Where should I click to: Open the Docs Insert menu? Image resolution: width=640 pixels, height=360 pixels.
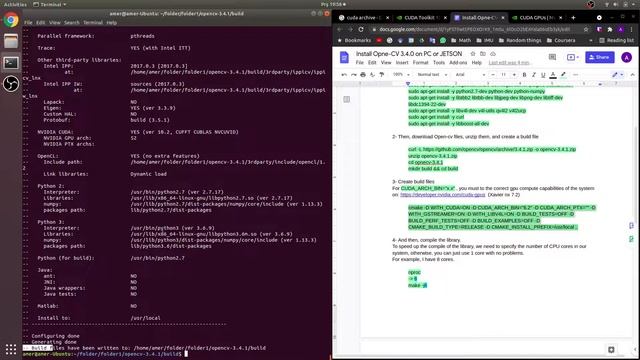402,63
